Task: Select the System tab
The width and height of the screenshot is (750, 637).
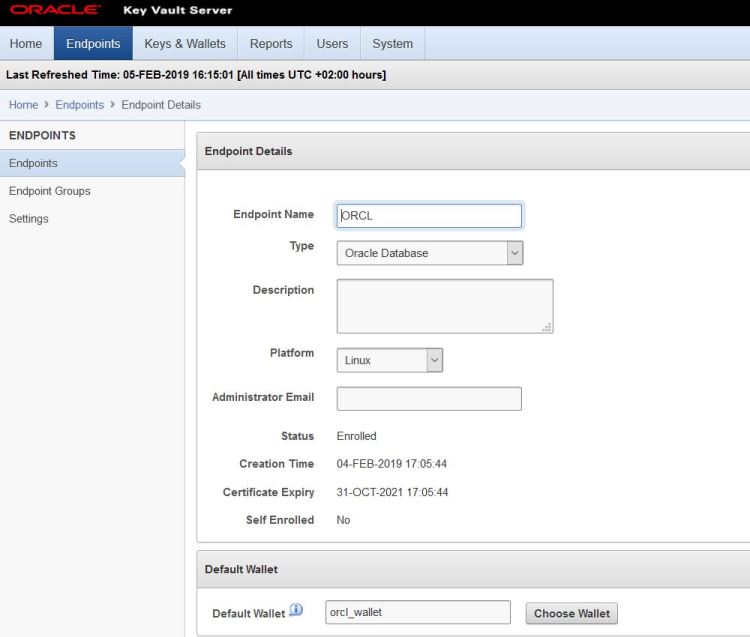Action: pyautogui.click(x=392, y=44)
